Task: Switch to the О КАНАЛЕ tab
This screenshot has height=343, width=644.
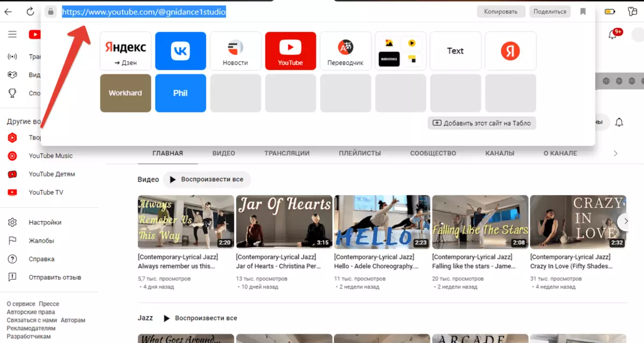Action: point(560,153)
